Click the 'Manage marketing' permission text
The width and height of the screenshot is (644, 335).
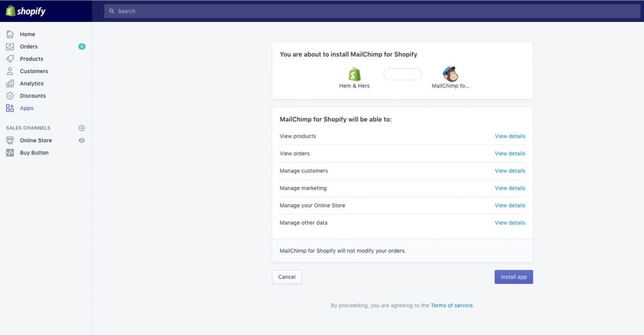point(303,188)
